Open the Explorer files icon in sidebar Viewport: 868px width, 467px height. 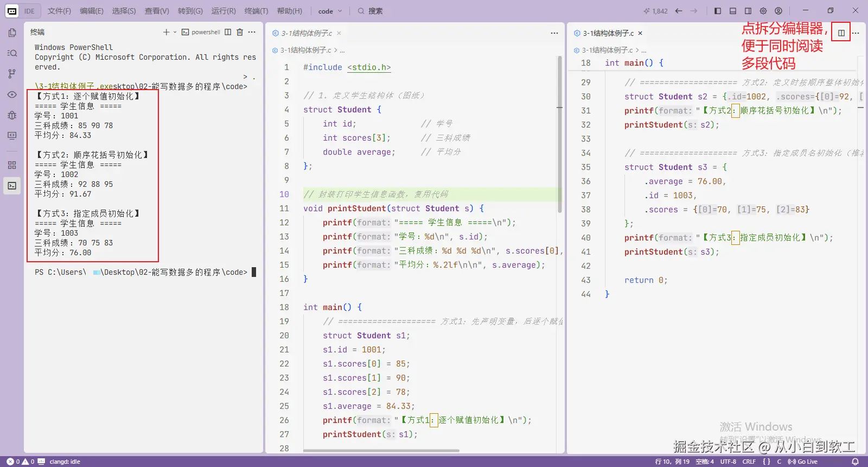[x=12, y=33]
